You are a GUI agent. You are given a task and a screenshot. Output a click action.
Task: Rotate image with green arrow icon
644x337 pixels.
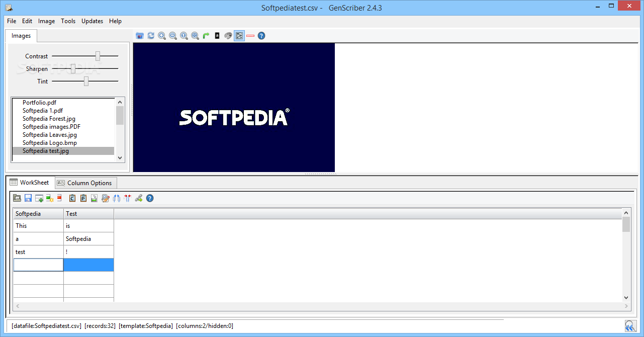point(206,36)
